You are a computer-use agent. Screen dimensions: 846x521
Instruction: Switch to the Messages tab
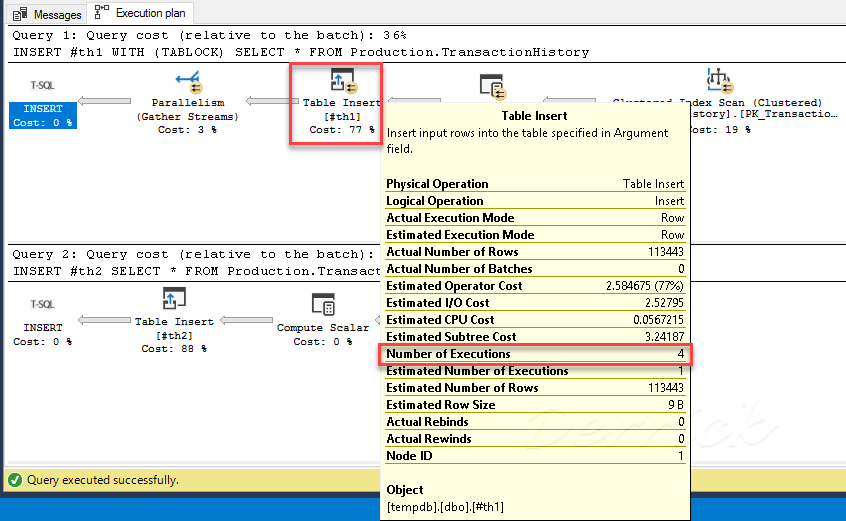click(46, 13)
